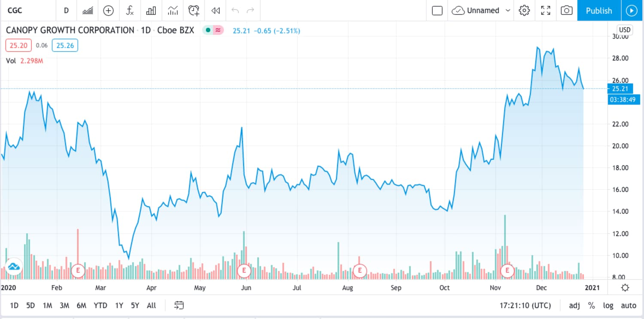
Task: Click the TradingView cloud logo icon
Action: coord(14,266)
